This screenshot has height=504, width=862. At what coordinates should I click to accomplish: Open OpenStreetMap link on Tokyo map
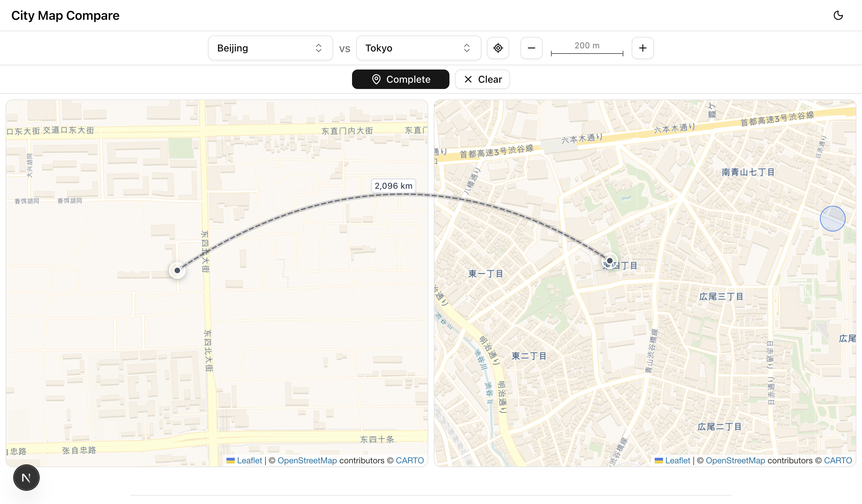tap(735, 460)
